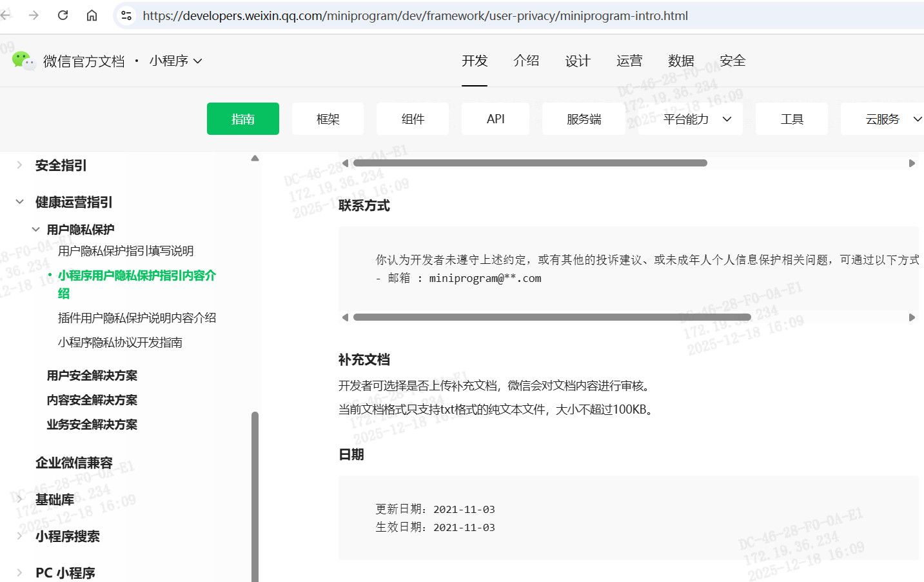Switch to the 开发 top tab

click(x=475, y=61)
